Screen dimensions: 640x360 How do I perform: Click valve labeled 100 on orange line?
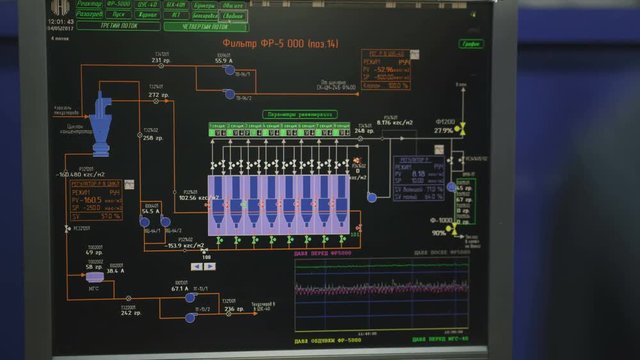204,250
